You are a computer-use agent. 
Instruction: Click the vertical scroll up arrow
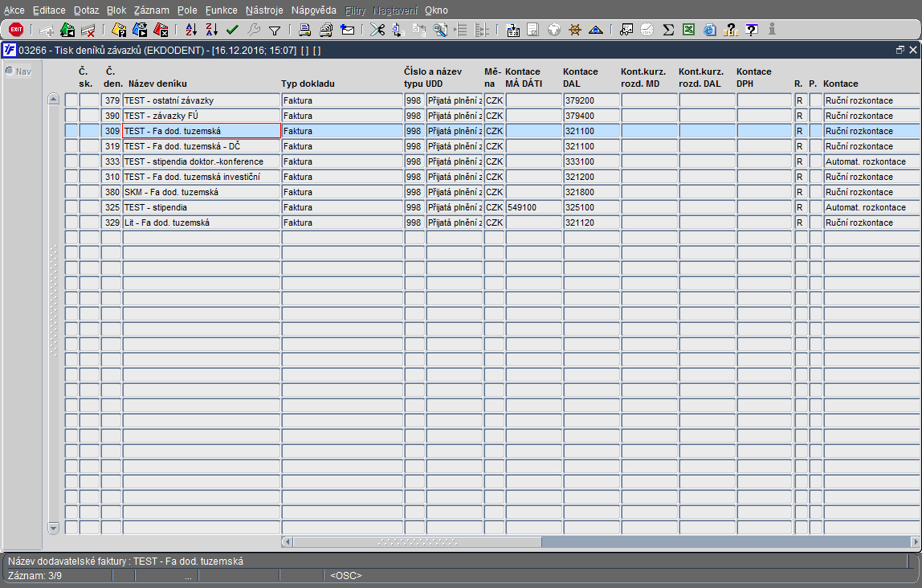point(54,99)
